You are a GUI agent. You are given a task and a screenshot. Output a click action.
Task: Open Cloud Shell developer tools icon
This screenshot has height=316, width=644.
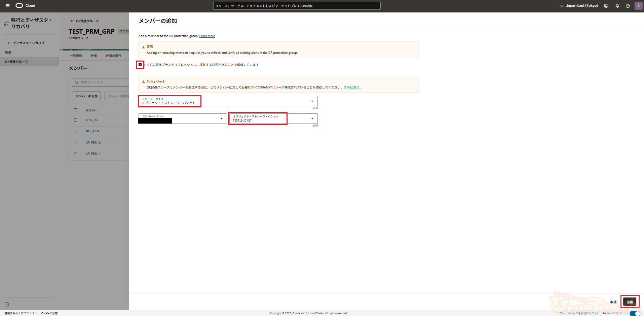(x=606, y=6)
